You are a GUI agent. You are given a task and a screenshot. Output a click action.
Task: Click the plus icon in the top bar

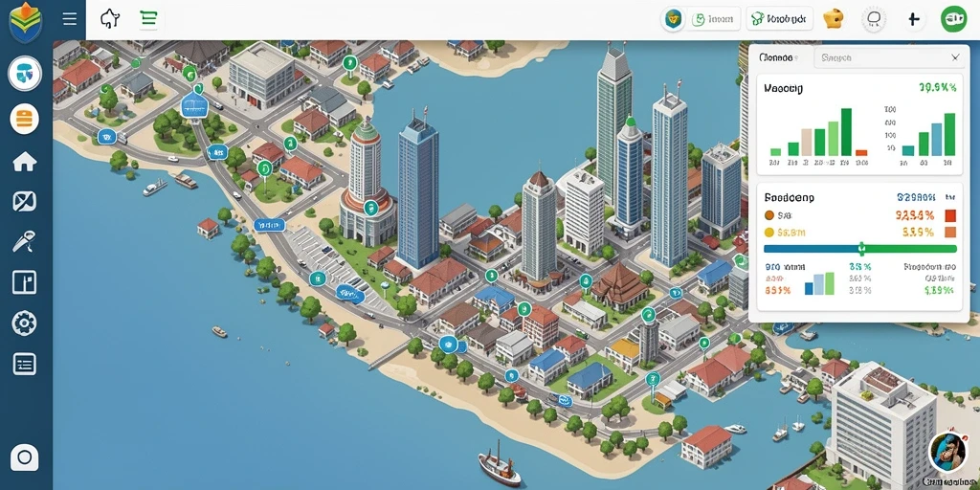[x=914, y=19]
